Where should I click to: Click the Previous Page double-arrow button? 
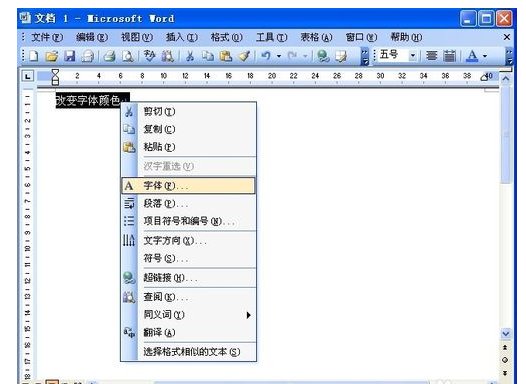coord(506,347)
